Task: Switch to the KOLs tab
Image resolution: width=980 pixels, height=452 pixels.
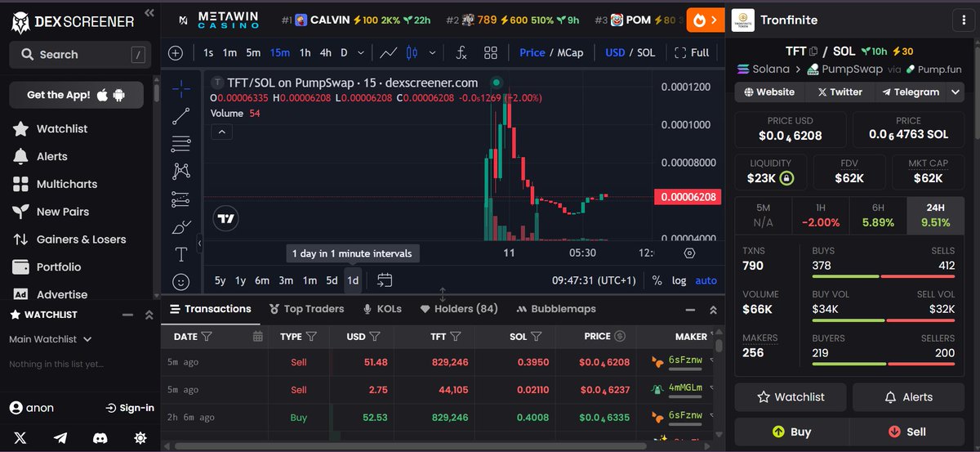Action: pos(382,309)
